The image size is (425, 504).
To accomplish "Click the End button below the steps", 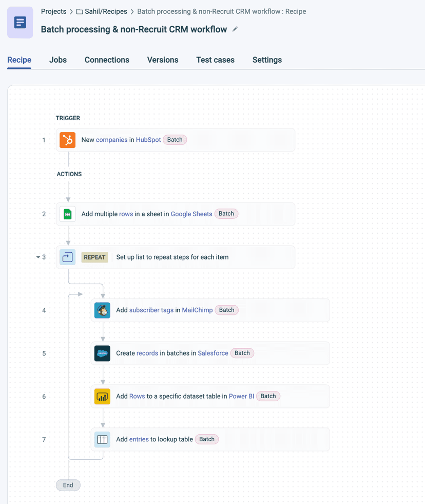I will click(x=68, y=485).
